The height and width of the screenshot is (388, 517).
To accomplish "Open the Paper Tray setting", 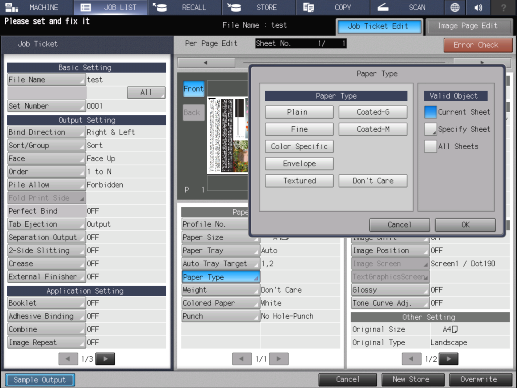I will pyautogui.click(x=221, y=251).
